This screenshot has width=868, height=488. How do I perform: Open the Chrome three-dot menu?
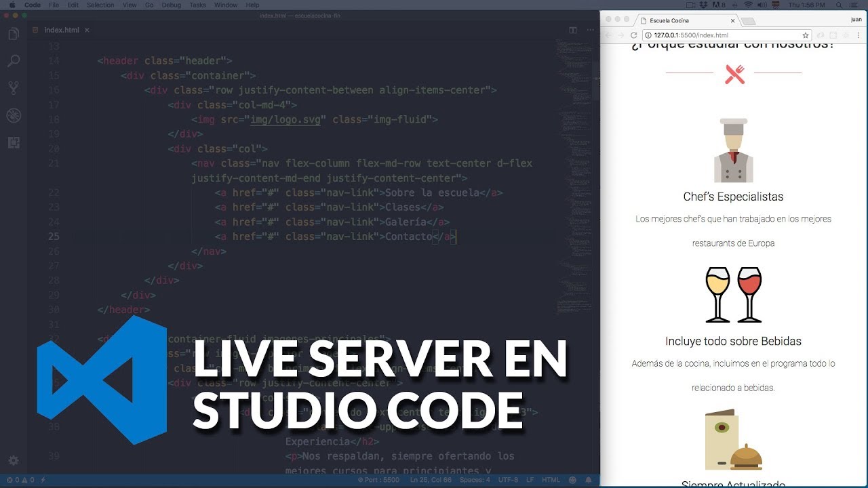(859, 35)
